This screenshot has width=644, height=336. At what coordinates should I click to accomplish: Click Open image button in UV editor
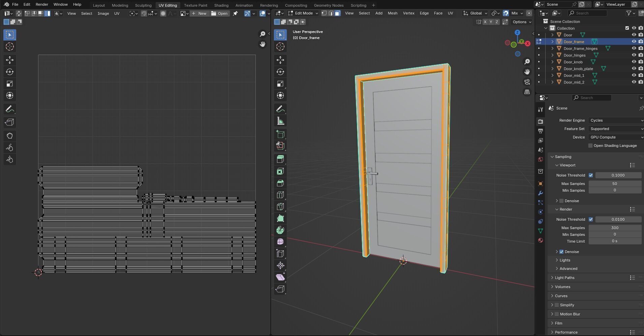220,13
